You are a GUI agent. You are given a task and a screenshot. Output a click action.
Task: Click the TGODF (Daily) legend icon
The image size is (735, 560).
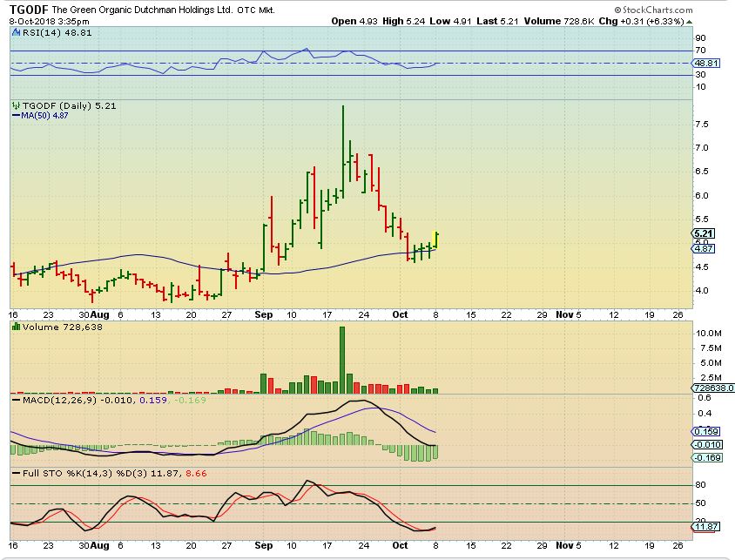point(15,105)
